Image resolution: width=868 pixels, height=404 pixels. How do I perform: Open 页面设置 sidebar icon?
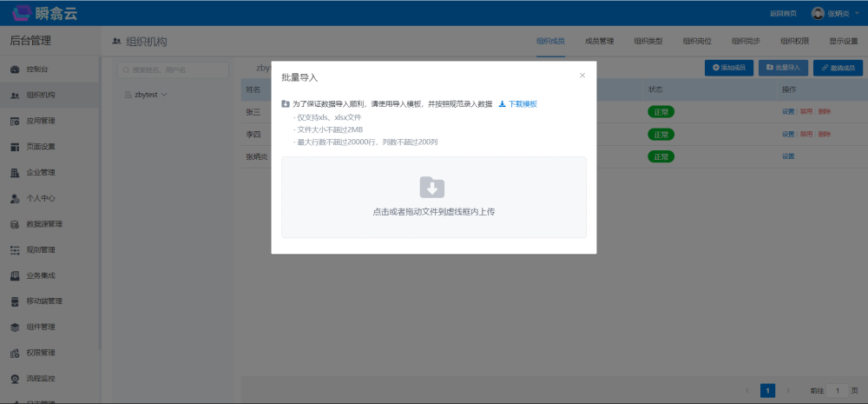click(x=15, y=147)
